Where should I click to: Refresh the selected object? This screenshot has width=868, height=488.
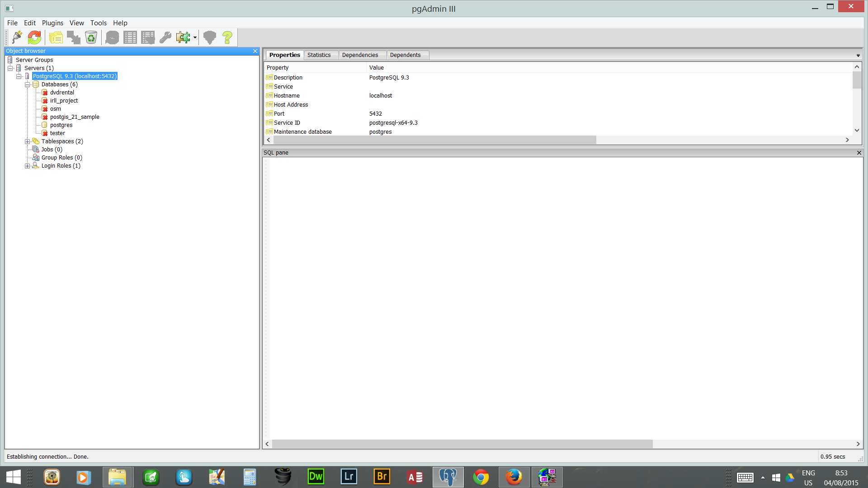click(x=34, y=38)
